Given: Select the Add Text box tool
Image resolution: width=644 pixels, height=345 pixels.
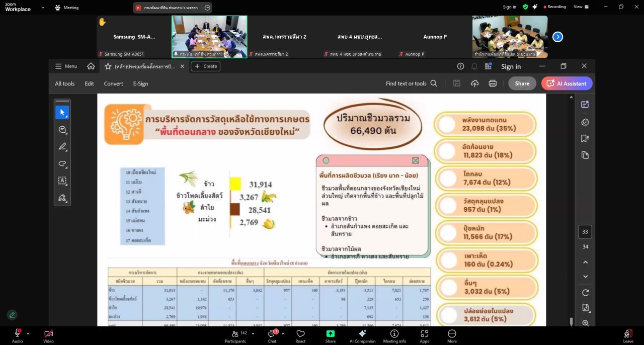Looking at the screenshot, I should coord(62,181).
